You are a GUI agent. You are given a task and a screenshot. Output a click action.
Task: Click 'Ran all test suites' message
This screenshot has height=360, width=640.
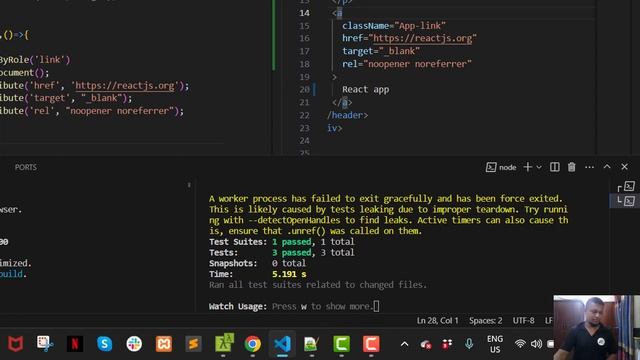(318, 285)
